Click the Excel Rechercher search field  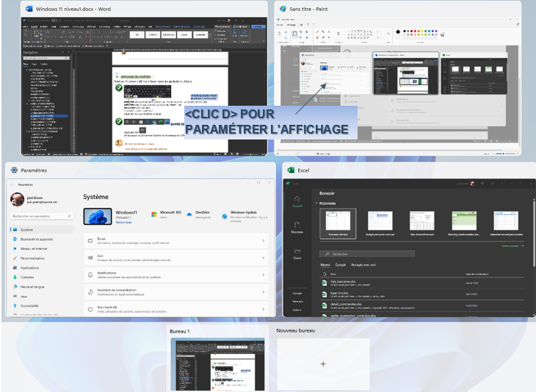[x=367, y=254]
